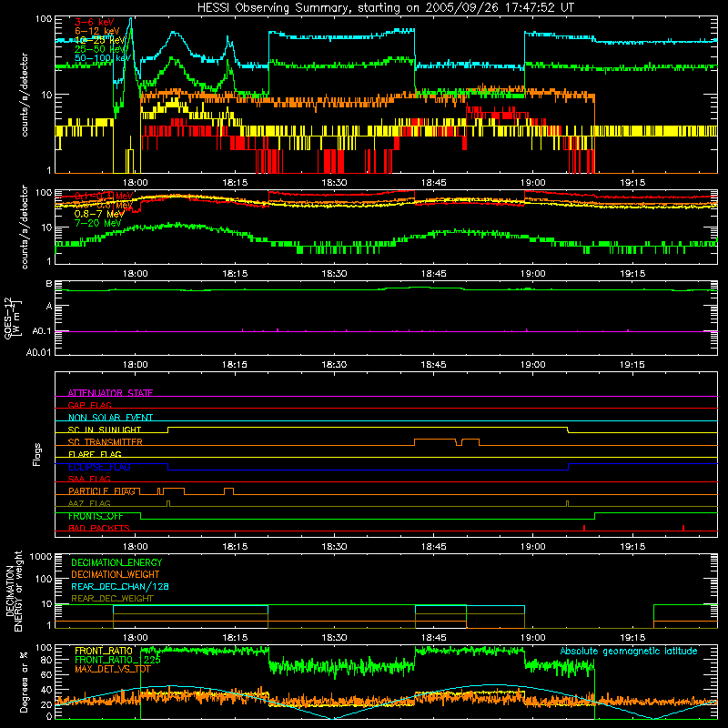The image size is (728, 728).
Task: Select the 7-20 MeV legend label
Action: coord(97,223)
